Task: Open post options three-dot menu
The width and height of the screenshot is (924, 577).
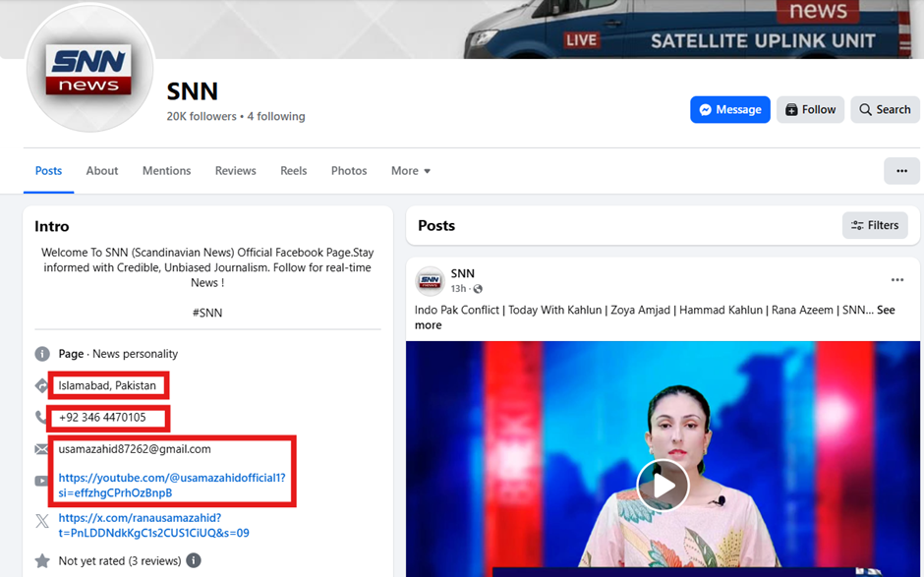Action: pos(896,280)
